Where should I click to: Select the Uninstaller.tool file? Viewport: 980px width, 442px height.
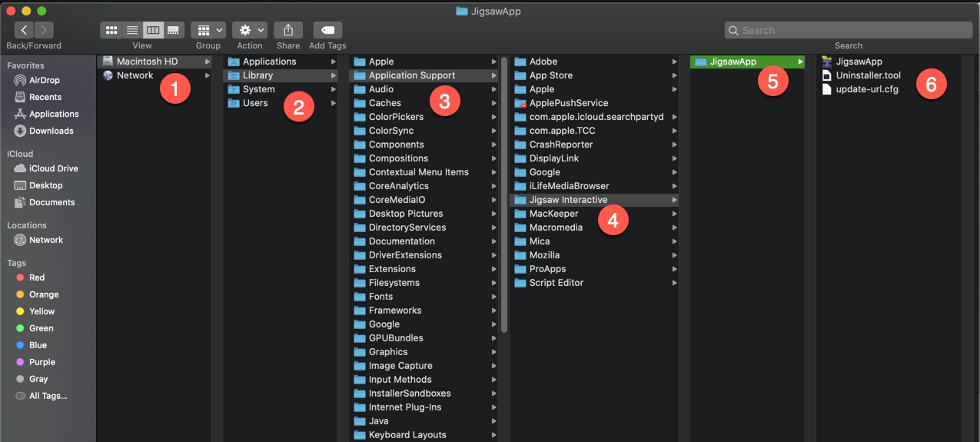[x=868, y=75]
